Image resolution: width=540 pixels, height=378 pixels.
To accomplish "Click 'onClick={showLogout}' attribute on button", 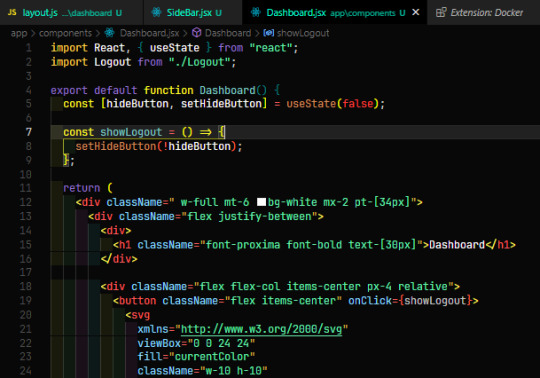I will click(410, 301).
